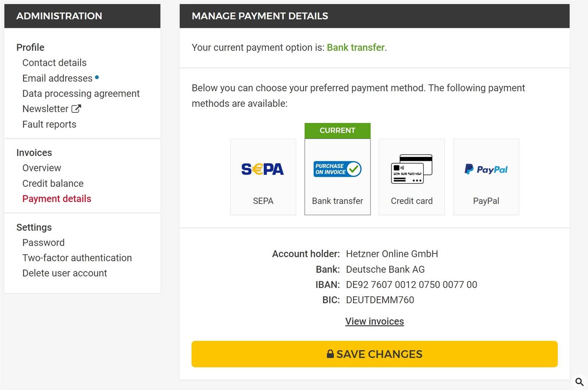Open the Data processing agreement page

coord(81,93)
